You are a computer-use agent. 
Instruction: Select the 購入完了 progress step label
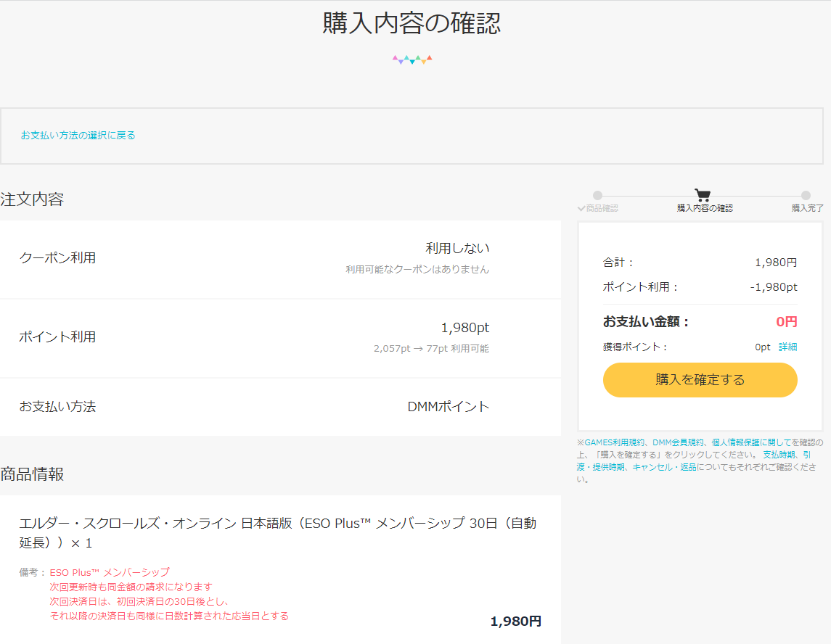click(x=807, y=208)
